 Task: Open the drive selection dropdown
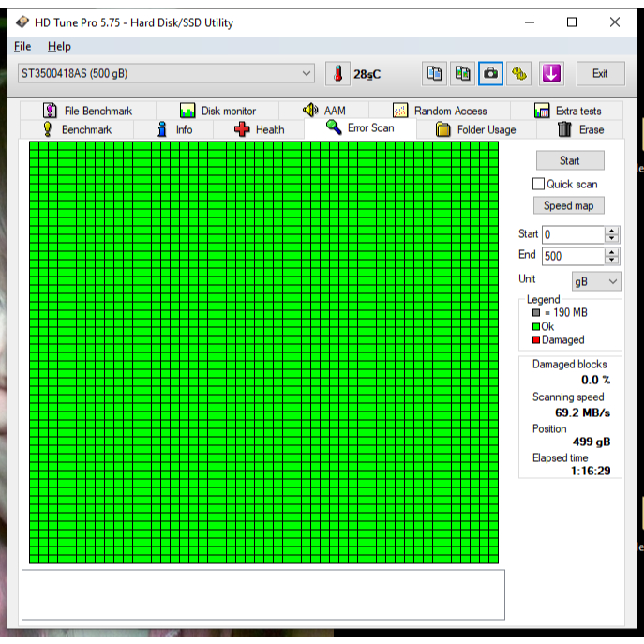[307, 73]
